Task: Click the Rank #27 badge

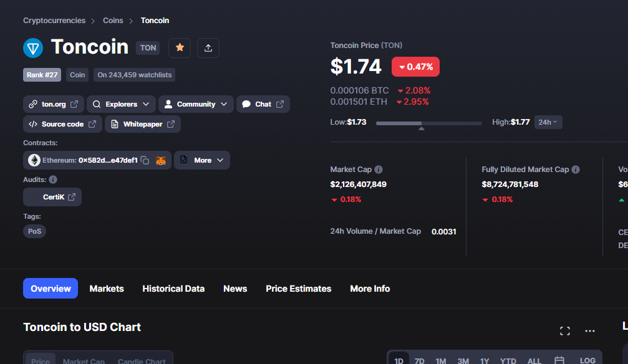Action: click(x=42, y=75)
